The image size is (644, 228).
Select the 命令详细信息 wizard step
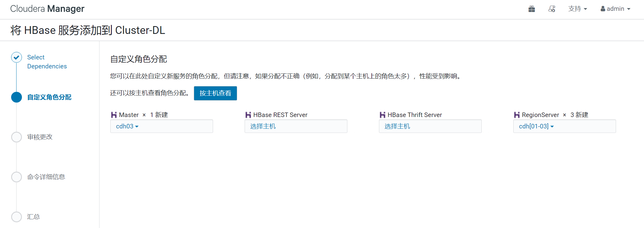[x=46, y=177]
